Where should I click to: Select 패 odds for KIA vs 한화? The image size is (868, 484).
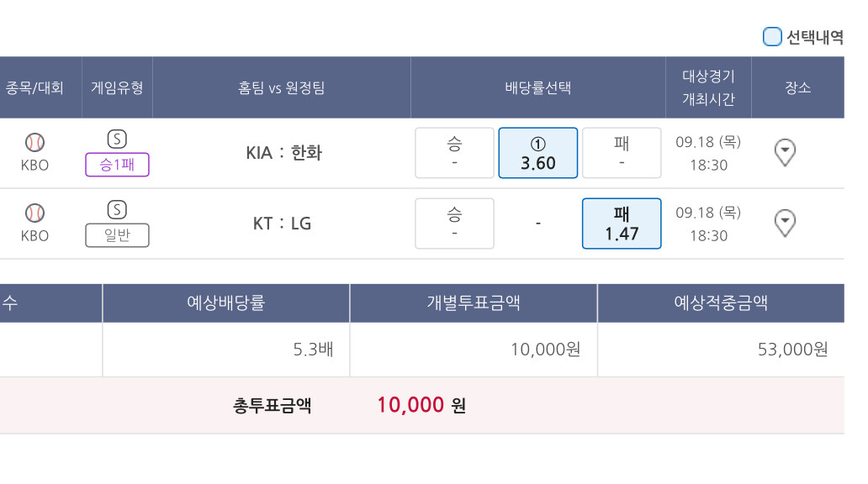[622, 153]
